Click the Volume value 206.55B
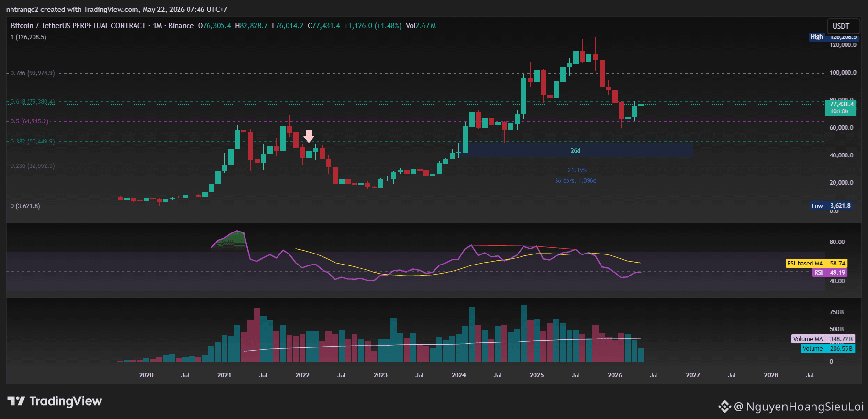This screenshot has width=868, height=419. [841, 349]
